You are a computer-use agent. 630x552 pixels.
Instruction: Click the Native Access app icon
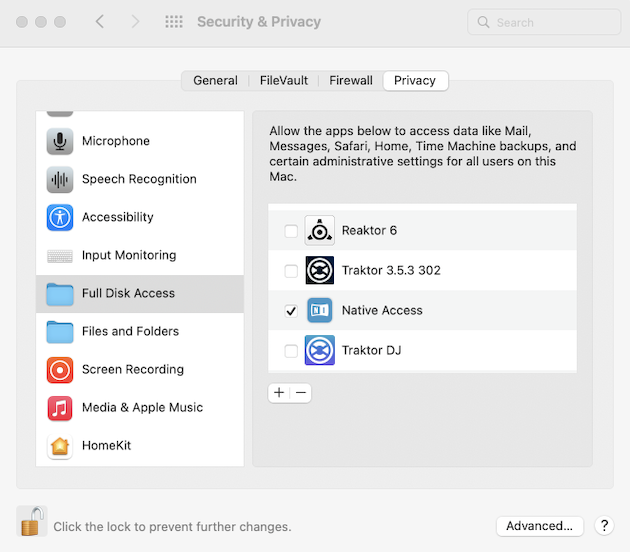click(319, 310)
